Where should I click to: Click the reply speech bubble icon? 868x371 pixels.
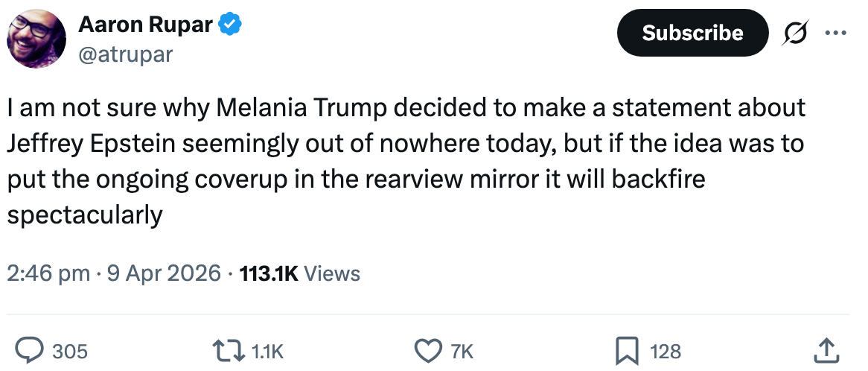[28, 350]
